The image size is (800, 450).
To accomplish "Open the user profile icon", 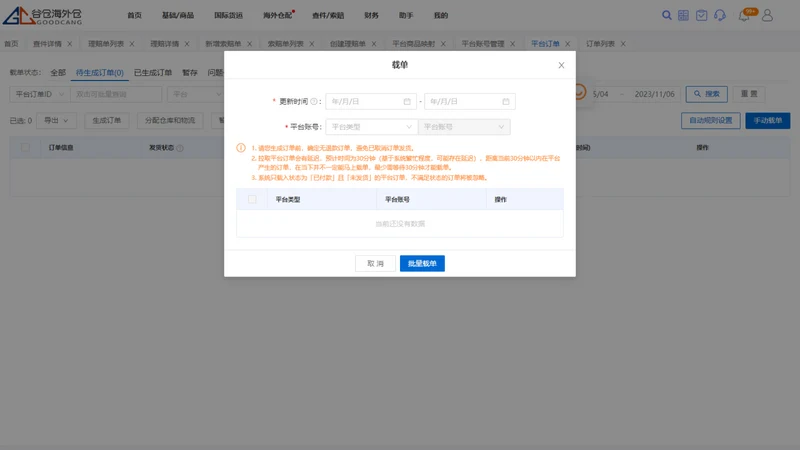I will (767, 15).
